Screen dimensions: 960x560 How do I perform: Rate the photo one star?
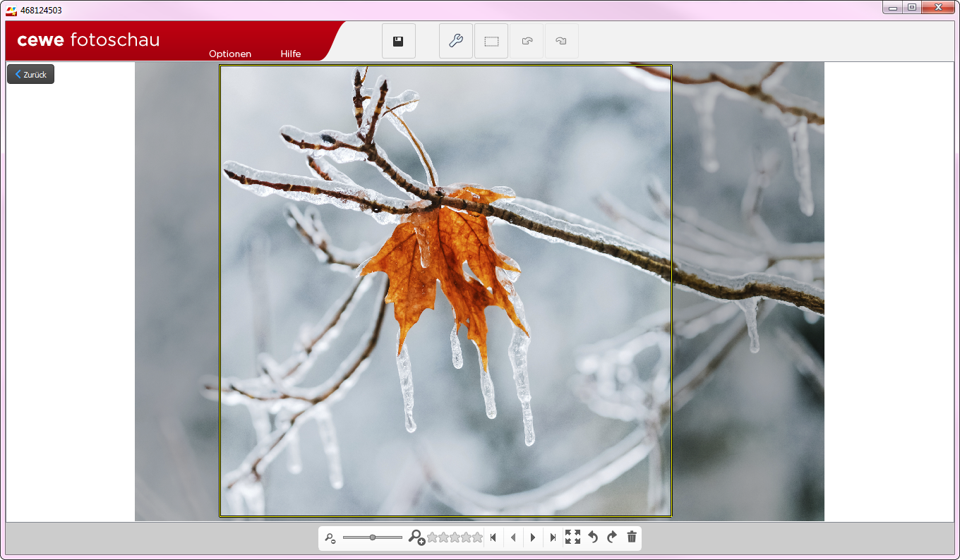tap(432, 537)
